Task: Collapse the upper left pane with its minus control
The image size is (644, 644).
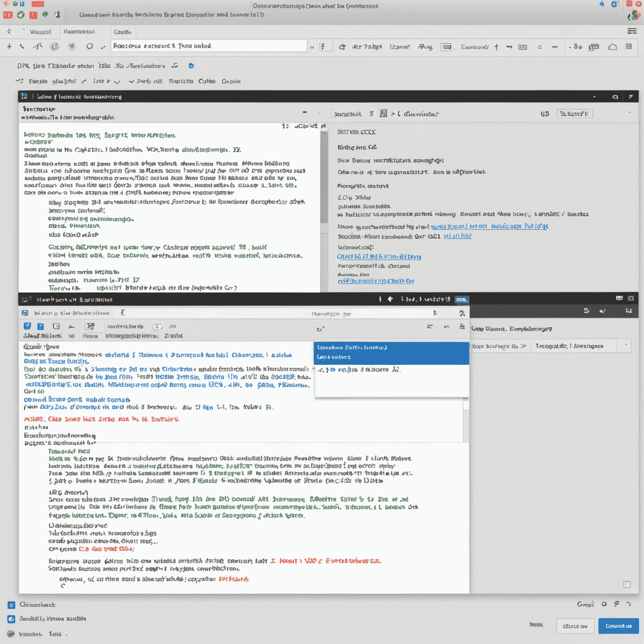Action: pyautogui.click(x=305, y=112)
